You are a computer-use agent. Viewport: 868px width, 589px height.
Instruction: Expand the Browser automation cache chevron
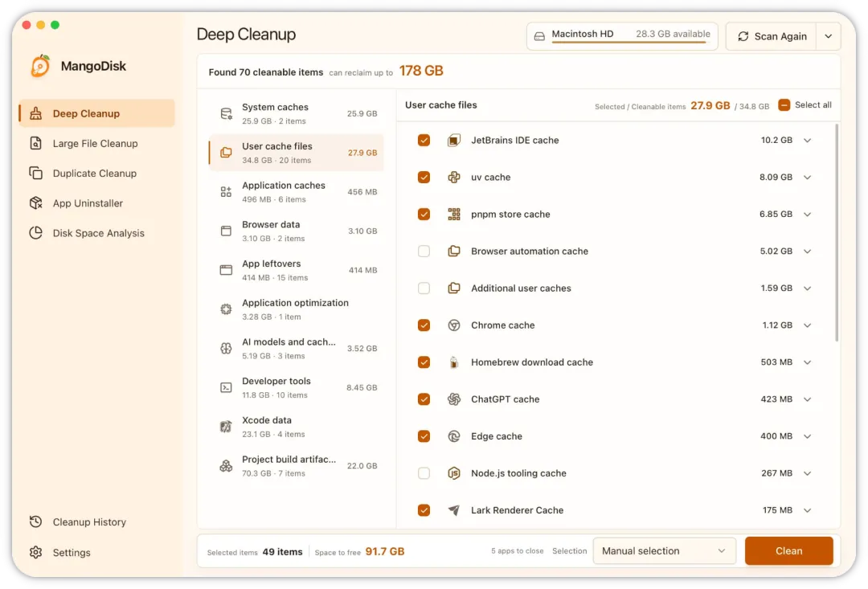(x=808, y=252)
